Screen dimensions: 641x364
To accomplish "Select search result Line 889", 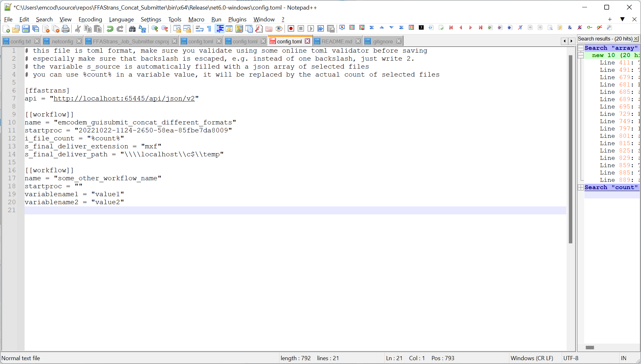I will click(x=619, y=180).
